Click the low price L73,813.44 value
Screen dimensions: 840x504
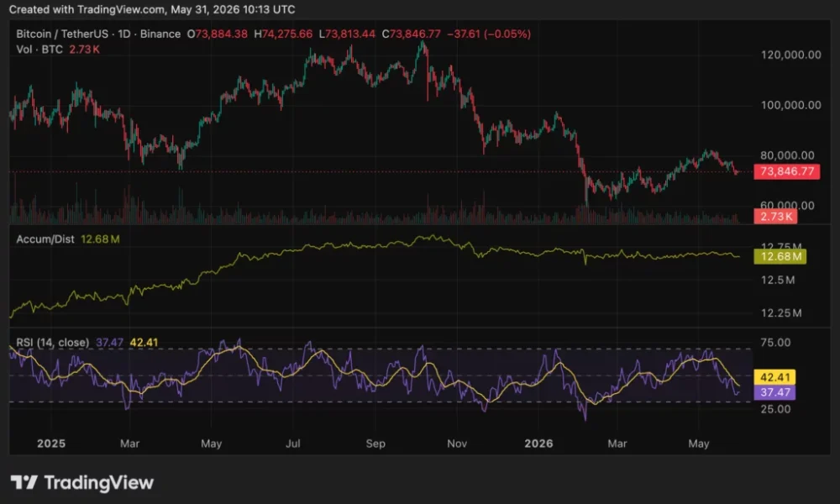pyautogui.click(x=347, y=34)
